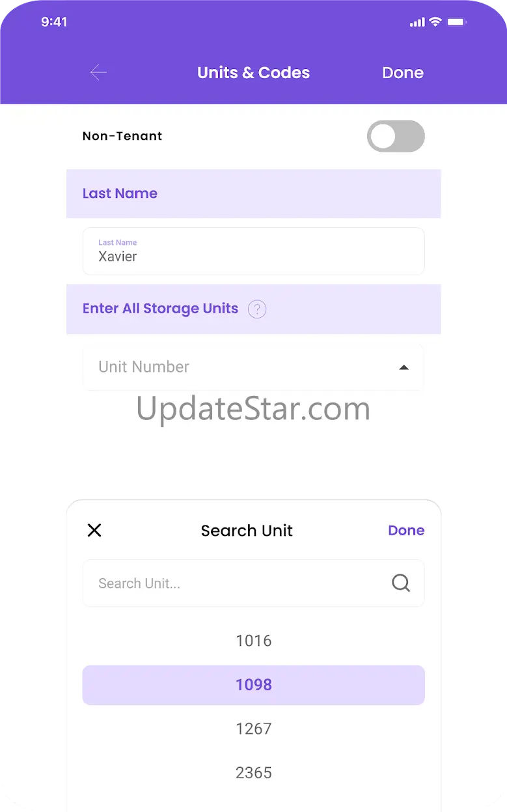
Task: Choose unit 1267 from list
Action: [x=253, y=729]
